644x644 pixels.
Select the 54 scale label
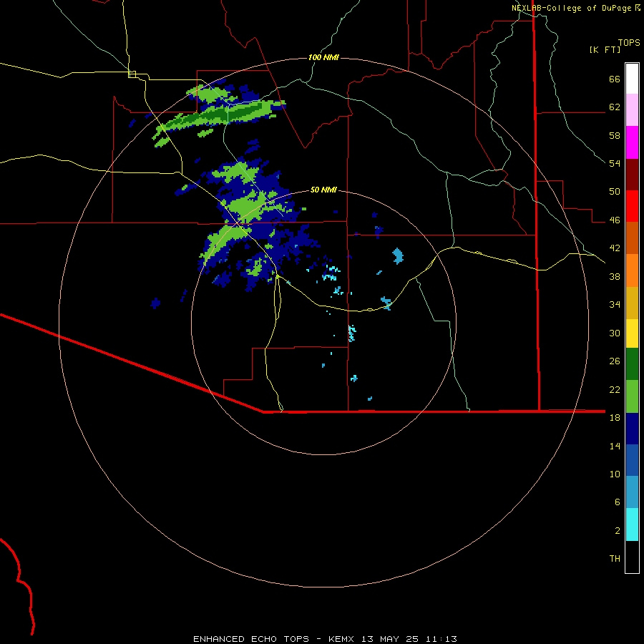click(x=615, y=163)
